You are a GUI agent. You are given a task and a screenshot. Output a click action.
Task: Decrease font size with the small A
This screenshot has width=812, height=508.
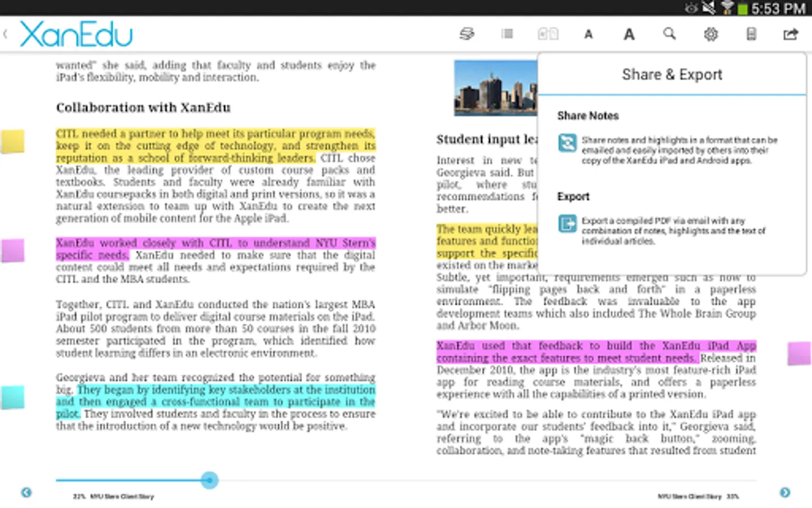point(588,34)
